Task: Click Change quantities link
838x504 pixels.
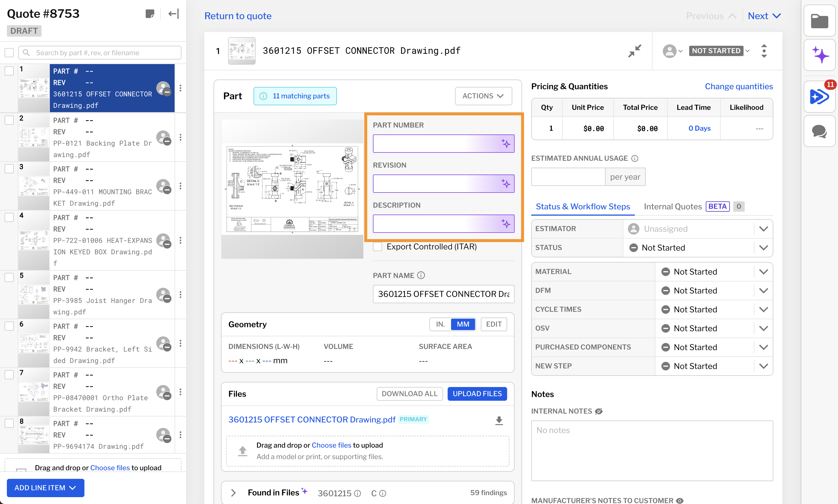Action: pos(739,86)
